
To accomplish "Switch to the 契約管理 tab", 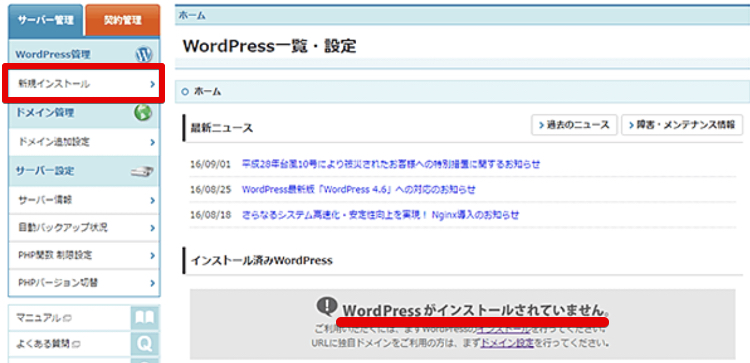I will click(x=122, y=21).
